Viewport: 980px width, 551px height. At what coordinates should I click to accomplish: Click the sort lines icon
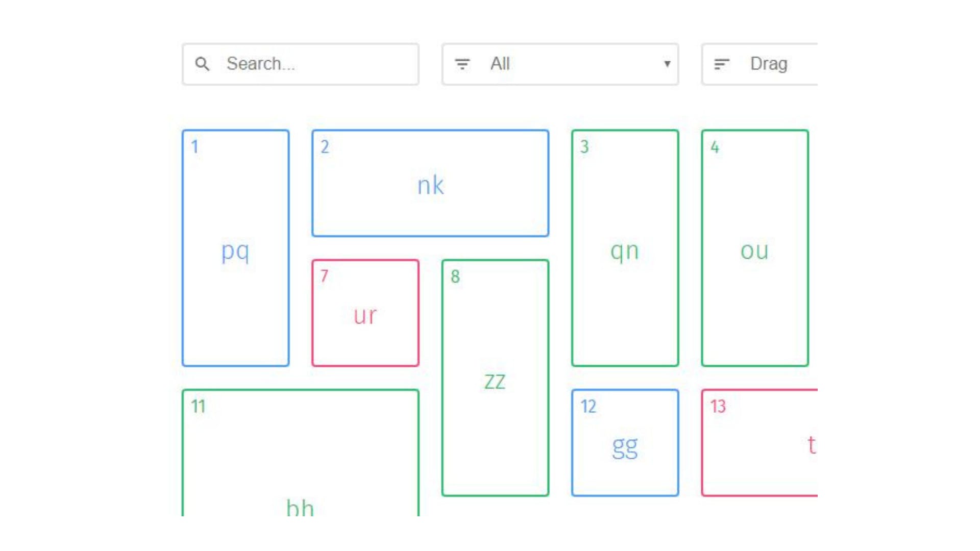click(x=721, y=64)
